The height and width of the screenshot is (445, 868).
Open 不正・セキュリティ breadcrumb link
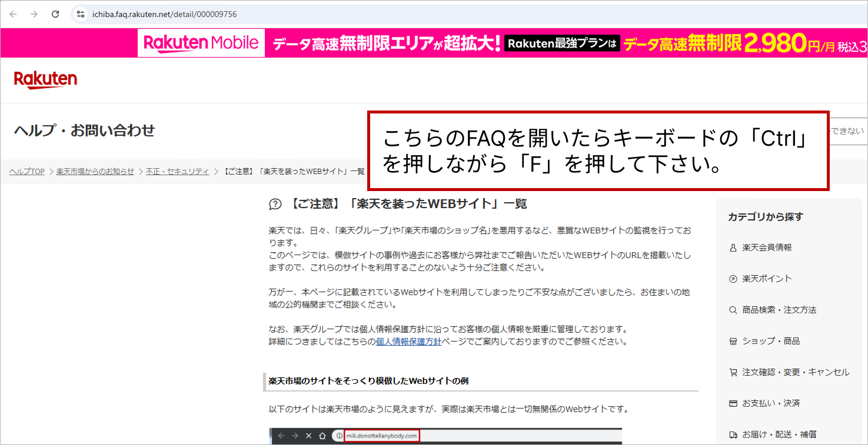tap(177, 172)
